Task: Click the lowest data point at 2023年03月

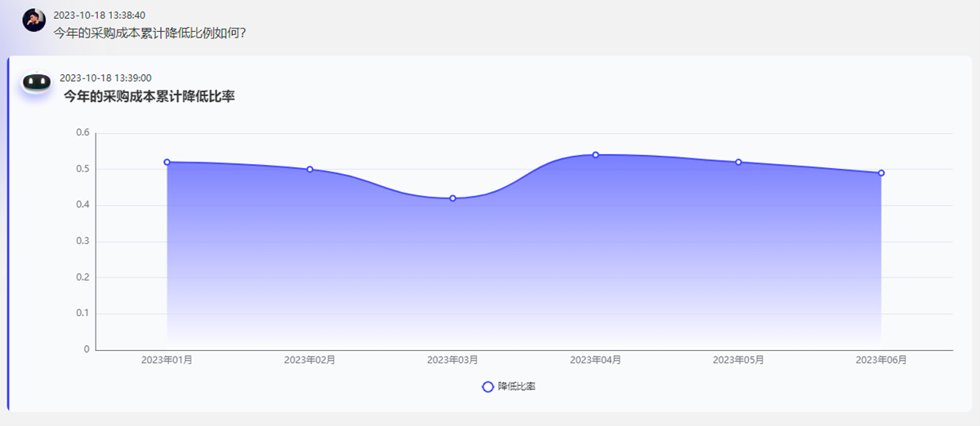Action: click(x=452, y=198)
